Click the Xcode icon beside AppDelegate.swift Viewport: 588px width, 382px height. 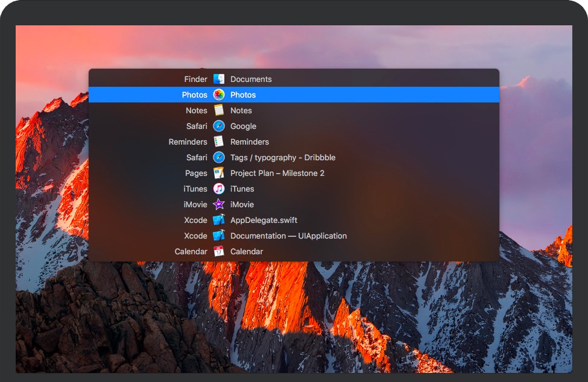219,220
